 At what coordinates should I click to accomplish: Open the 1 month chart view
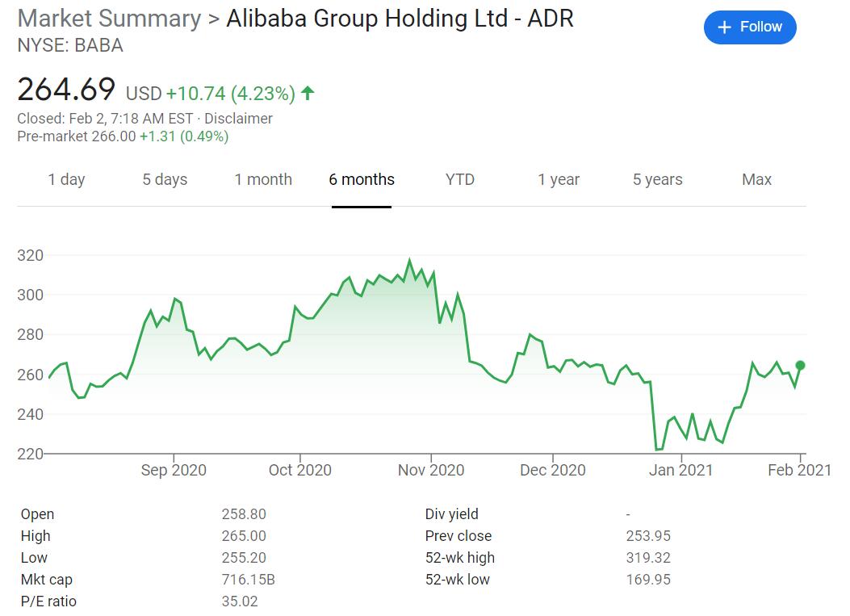pyautogui.click(x=263, y=179)
